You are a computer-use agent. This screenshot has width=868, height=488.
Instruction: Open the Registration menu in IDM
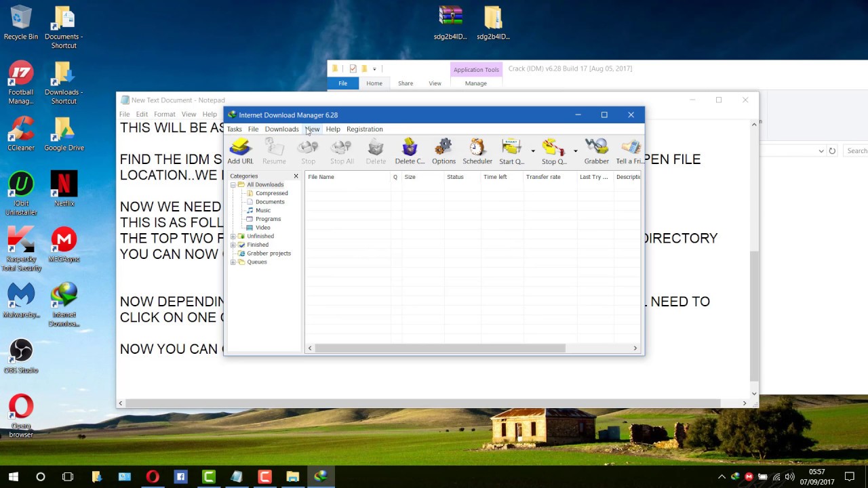coord(365,129)
